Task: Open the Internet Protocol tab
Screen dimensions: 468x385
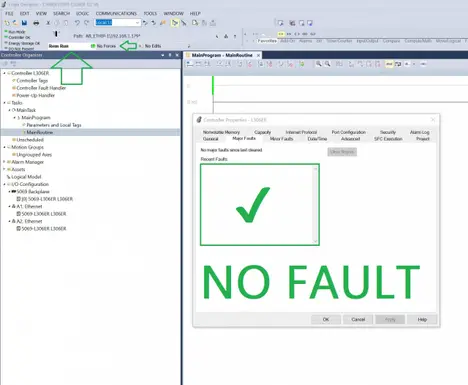Action: [301, 132]
